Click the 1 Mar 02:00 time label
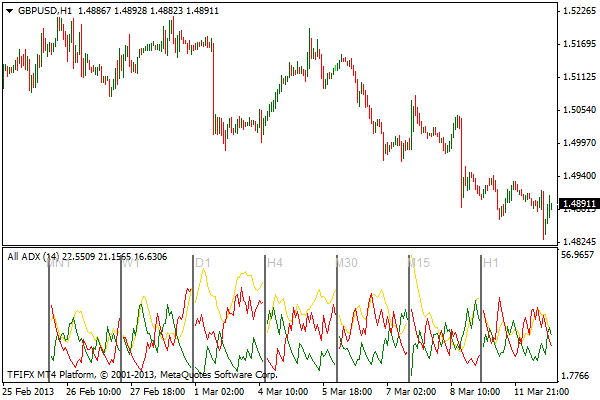 219,392
